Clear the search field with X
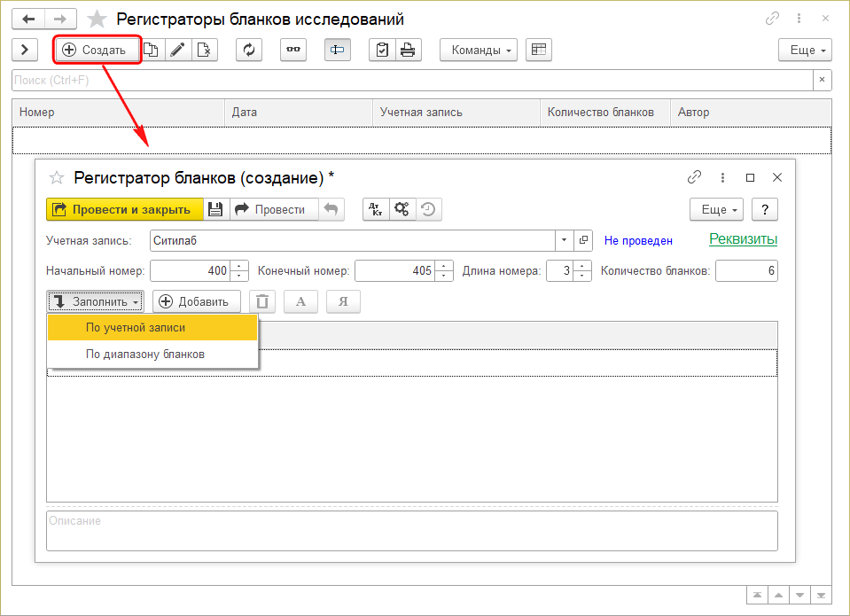 point(822,81)
